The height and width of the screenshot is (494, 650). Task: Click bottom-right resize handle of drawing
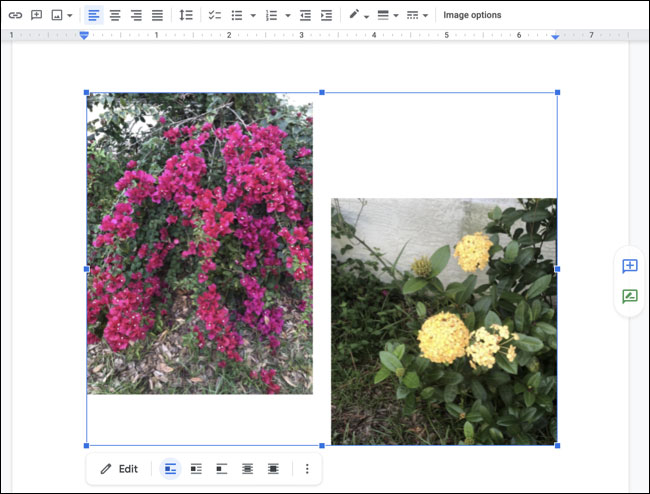[558, 446]
